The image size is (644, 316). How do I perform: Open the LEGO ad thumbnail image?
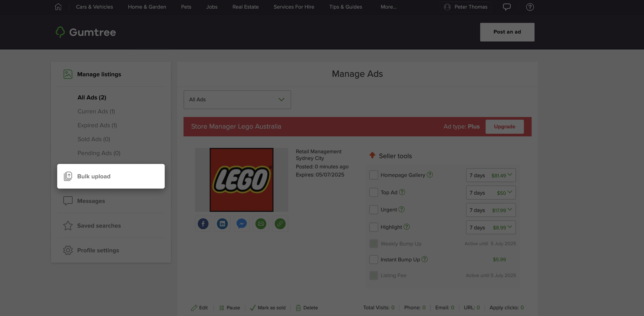(241, 180)
